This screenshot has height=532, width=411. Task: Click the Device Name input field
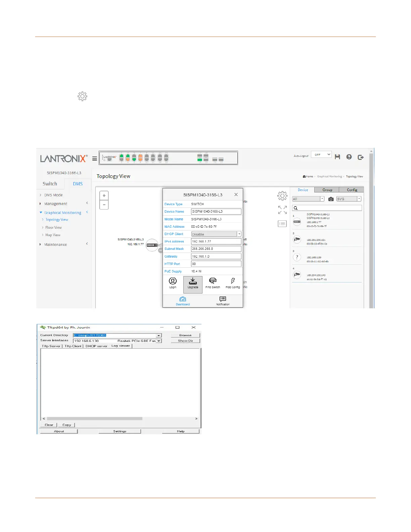pos(216,212)
